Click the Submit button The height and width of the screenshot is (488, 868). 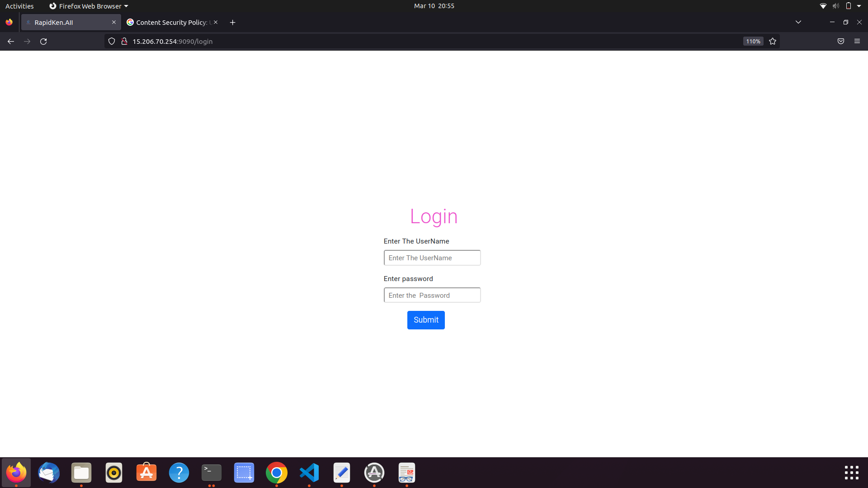pyautogui.click(x=425, y=320)
